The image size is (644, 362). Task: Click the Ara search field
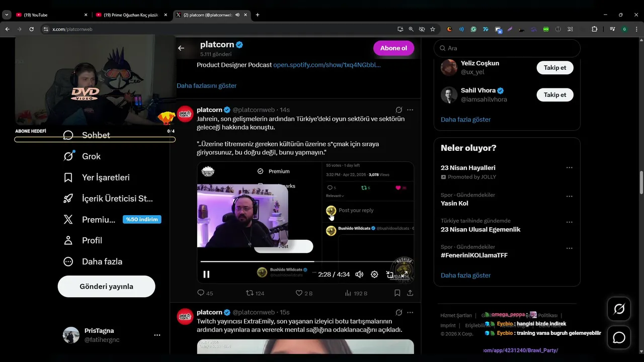pos(507,48)
